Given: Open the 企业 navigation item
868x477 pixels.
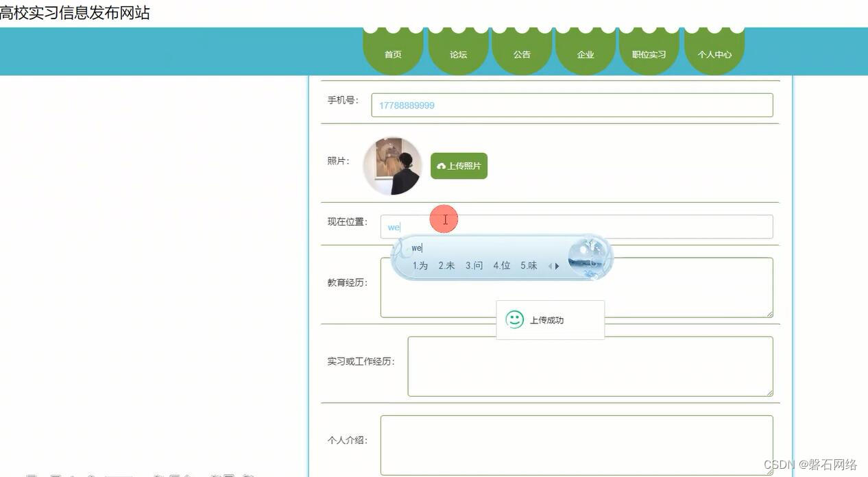Looking at the screenshot, I should [x=586, y=54].
